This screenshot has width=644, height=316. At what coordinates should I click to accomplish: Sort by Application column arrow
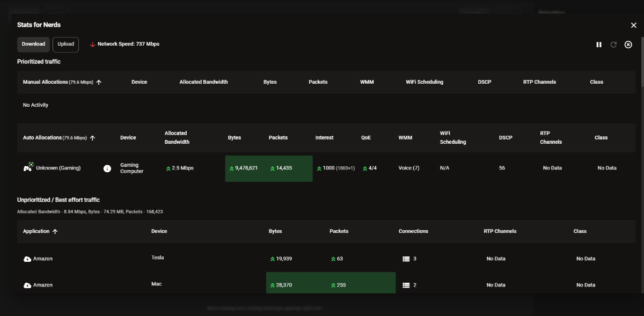pos(55,231)
